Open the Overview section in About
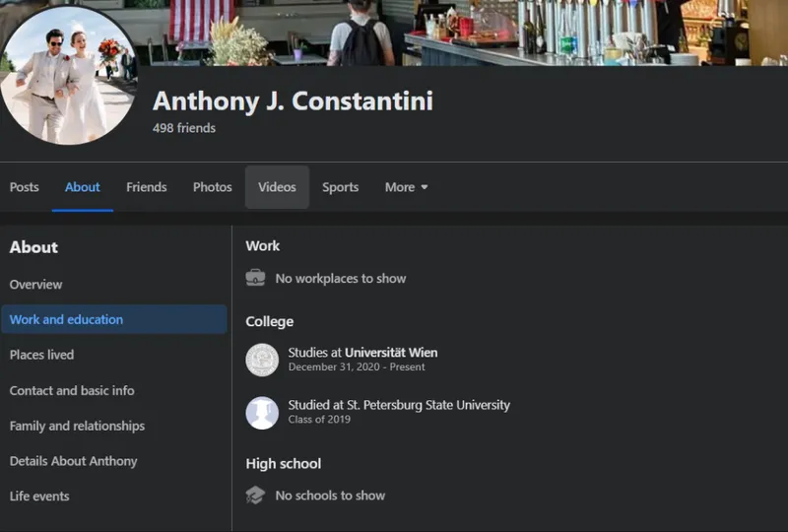 click(36, 285)
